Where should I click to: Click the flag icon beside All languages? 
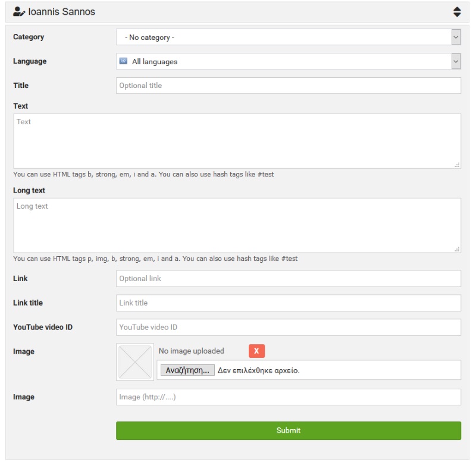point(123,61)
